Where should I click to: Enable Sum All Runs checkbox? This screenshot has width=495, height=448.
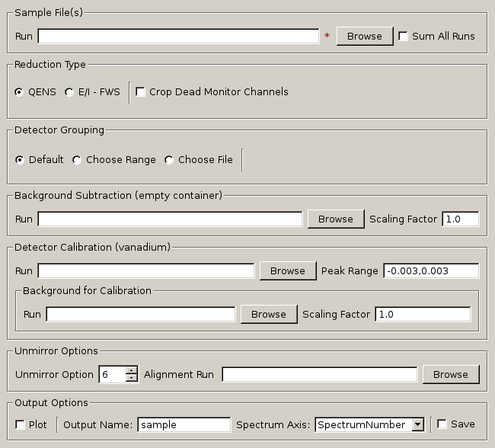tap(404, 37)
